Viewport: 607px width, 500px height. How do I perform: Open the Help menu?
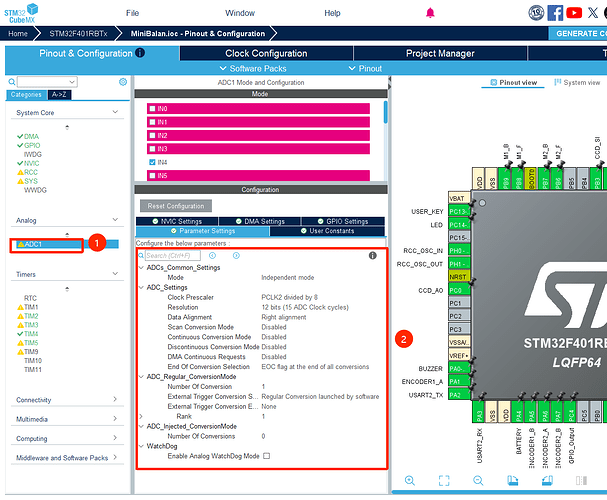click(x=332, y=13)
